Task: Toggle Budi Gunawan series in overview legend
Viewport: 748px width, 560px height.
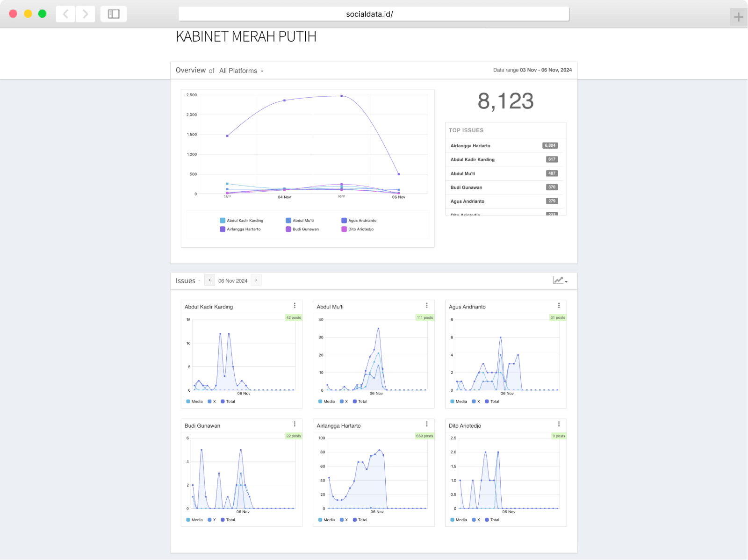Action: click(305, 230)
